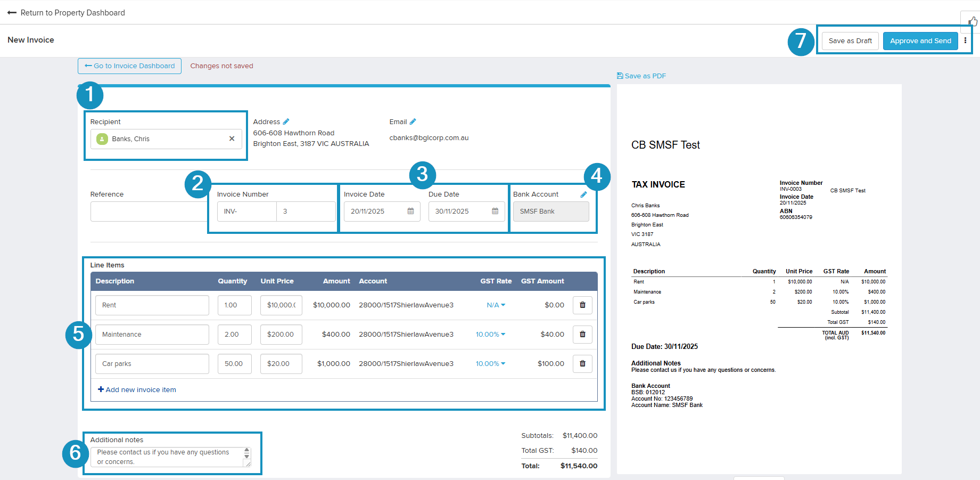
Task: Delete the Rent line item
Action: [x=582, y=305]
